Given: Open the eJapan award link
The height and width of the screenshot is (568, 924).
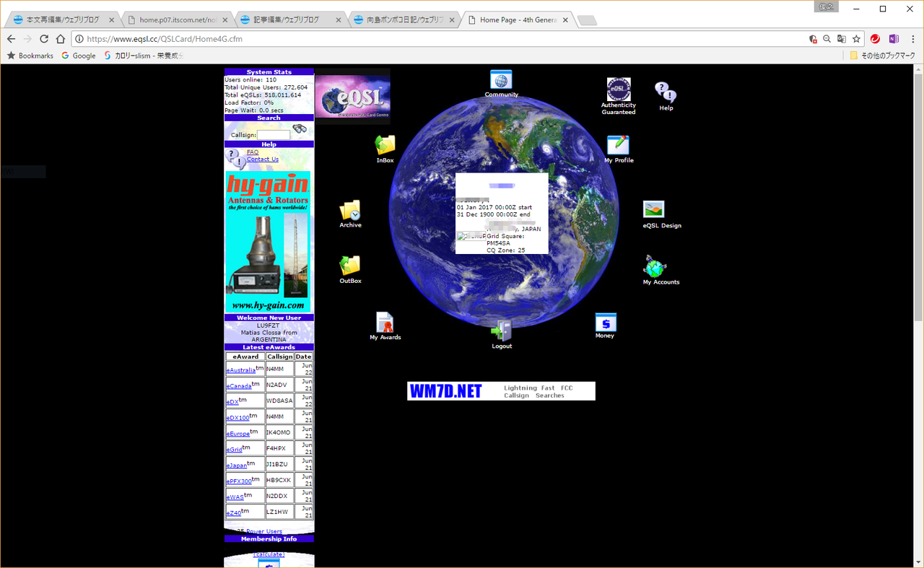Looking at the screenshot, I should click(236, 466).
